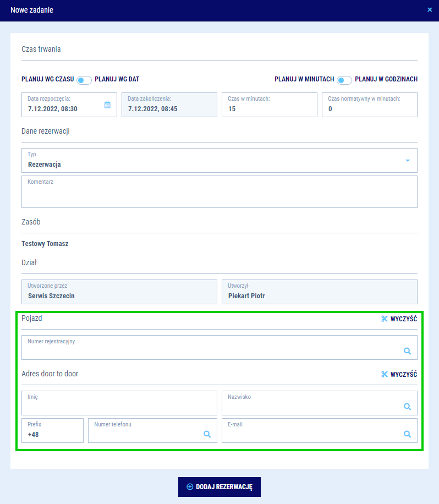Toggle Planuj w minutach / godzinach switch
The image size is (439, 504).
point(344,80)
